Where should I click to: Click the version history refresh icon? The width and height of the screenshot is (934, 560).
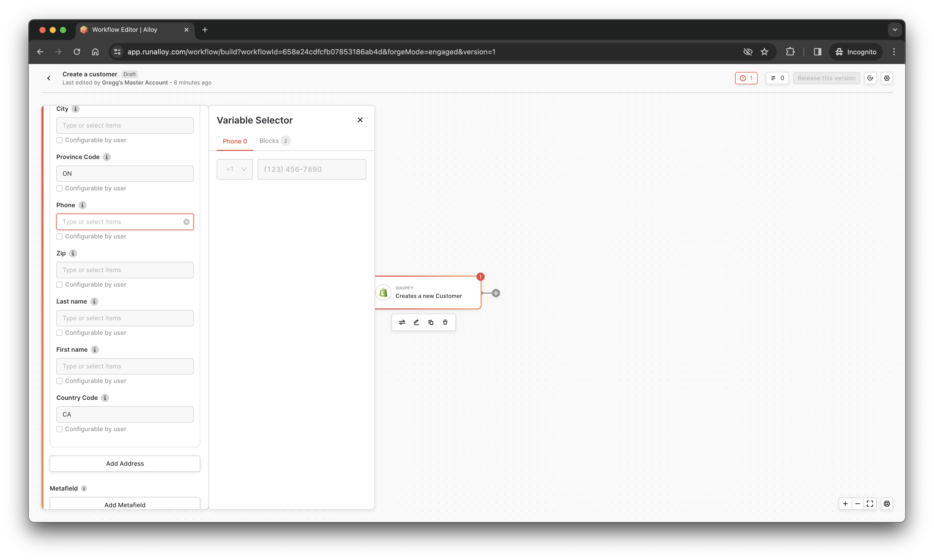coord(870,78)
